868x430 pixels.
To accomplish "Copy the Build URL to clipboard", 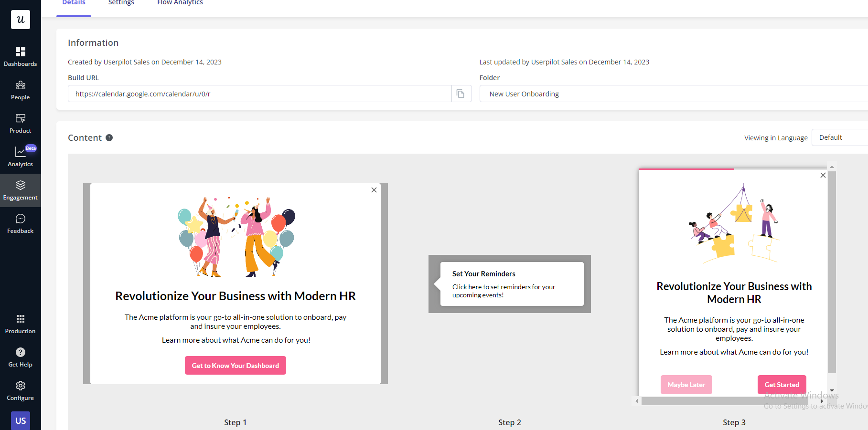I will click(461, 94).
